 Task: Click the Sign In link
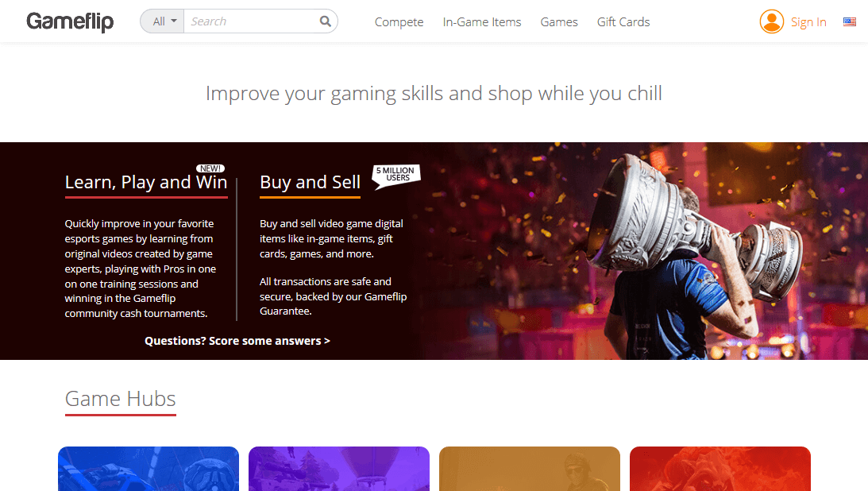click(x=808, y=22)
